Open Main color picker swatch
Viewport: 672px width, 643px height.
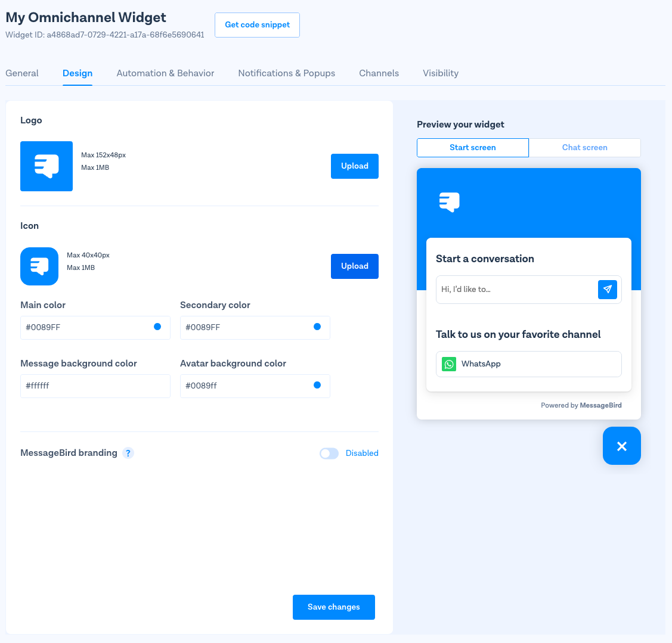[x=157, y=327]
